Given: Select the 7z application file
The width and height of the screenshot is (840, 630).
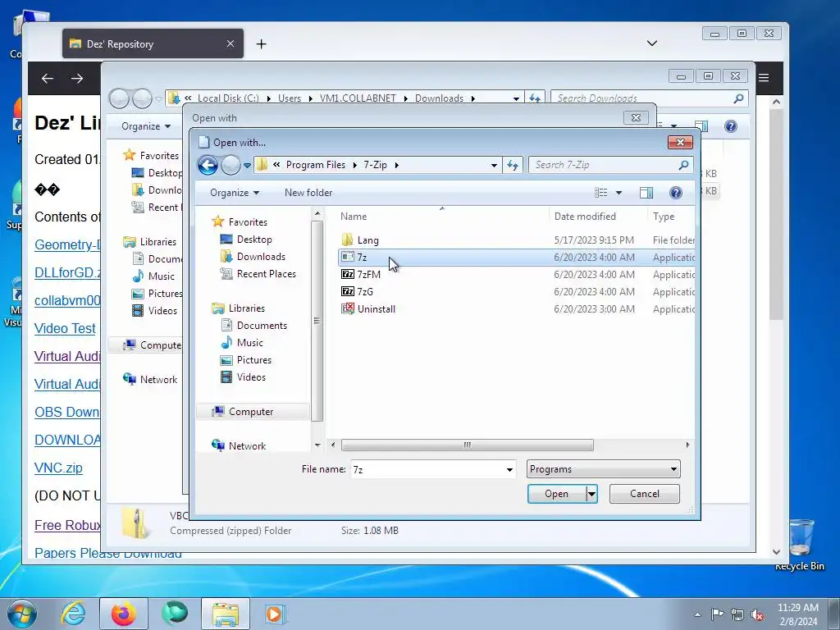Looking at the screenshot, I should [517, 257].
